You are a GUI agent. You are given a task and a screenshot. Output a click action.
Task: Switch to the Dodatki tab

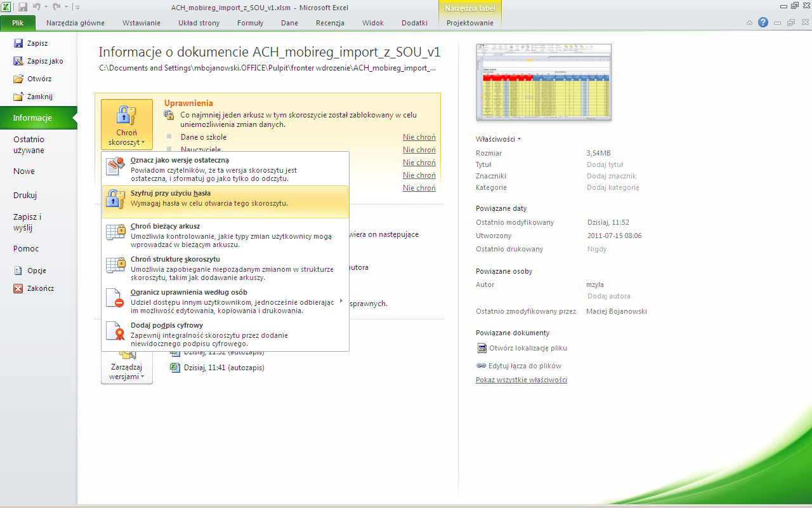click(x=414, y=23)
